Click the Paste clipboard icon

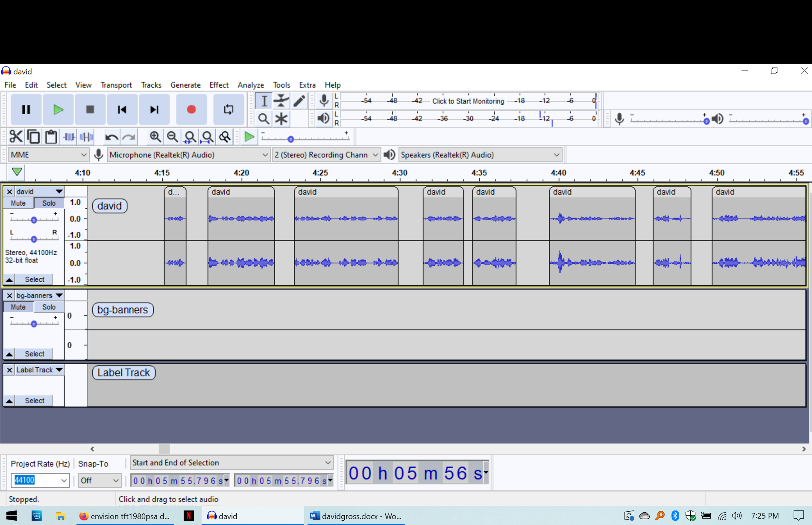pos(51,137)
